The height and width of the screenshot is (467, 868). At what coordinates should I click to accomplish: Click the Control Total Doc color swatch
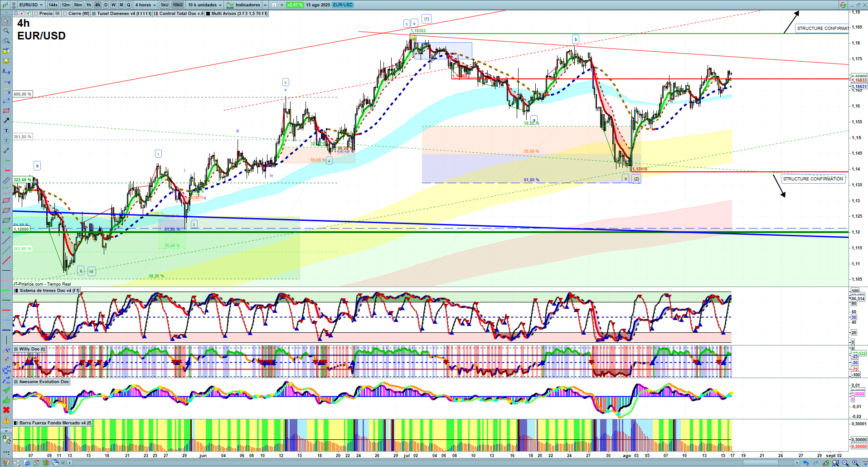point(156,14)
